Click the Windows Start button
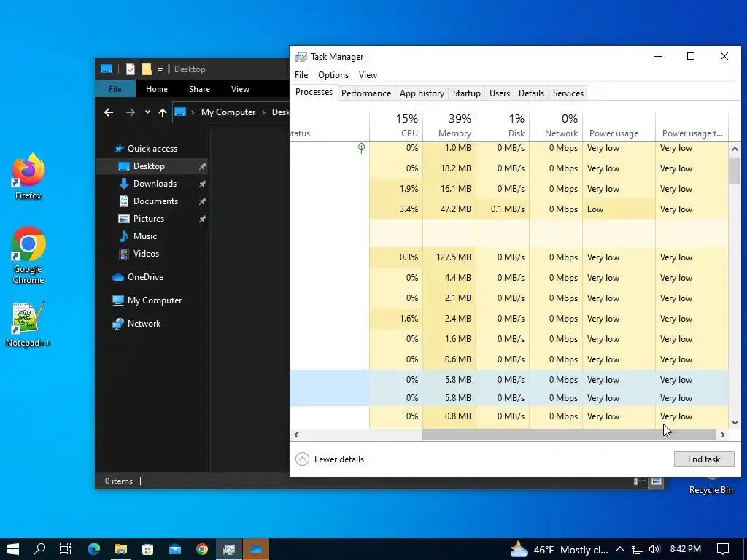 (13, 549)
